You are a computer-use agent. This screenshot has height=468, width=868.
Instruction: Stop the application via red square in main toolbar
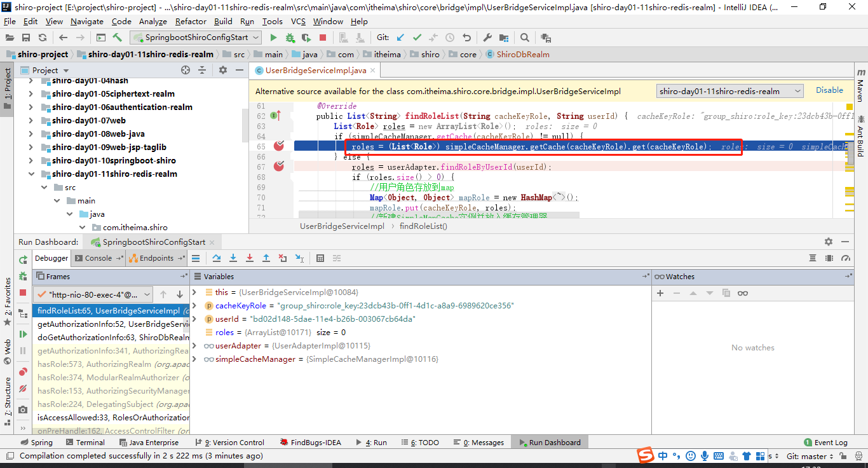tap(323, 38)
